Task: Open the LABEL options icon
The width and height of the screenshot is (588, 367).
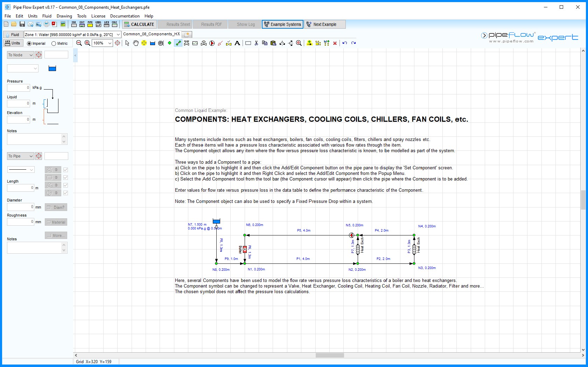Action: tap(98, 24)
